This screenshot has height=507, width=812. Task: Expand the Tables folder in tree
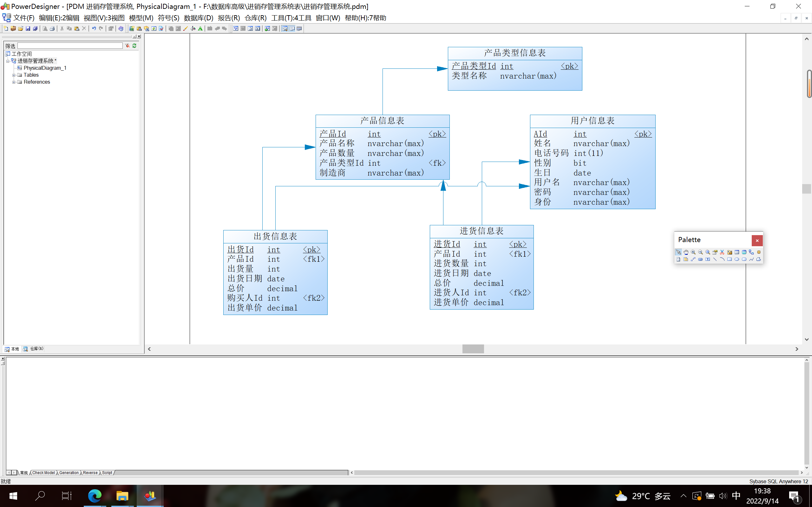(14, 75)
